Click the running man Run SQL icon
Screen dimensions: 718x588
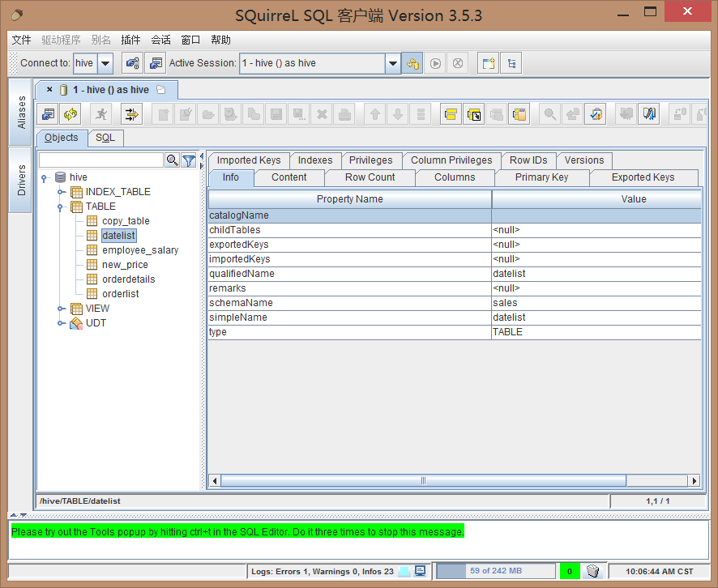[101, 114]
